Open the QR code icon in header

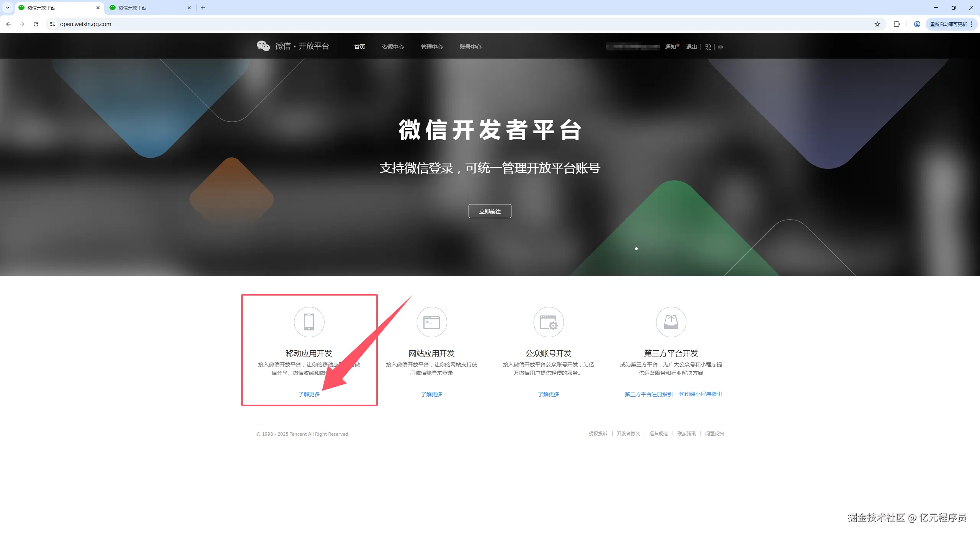[x=708, y=47]
